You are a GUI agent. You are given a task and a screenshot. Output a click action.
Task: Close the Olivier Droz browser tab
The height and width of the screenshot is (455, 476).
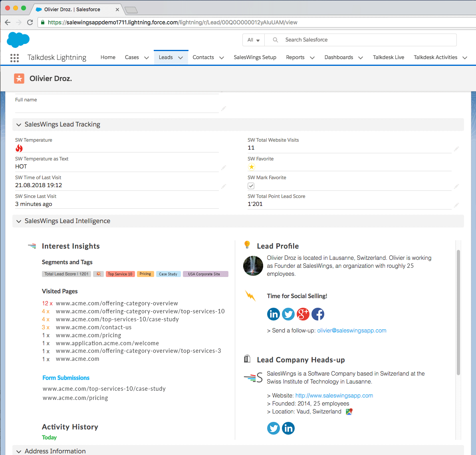[117, 10]
